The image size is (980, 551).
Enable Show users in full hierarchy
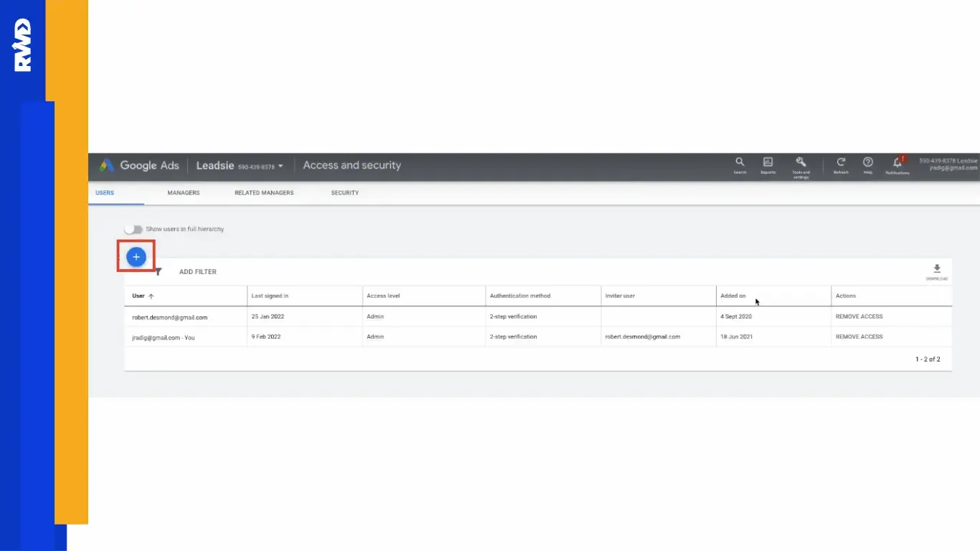tap(133, 228)
